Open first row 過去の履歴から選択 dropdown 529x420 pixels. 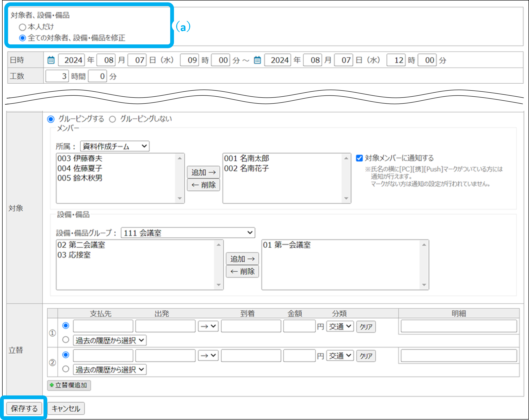pos(110,340)
